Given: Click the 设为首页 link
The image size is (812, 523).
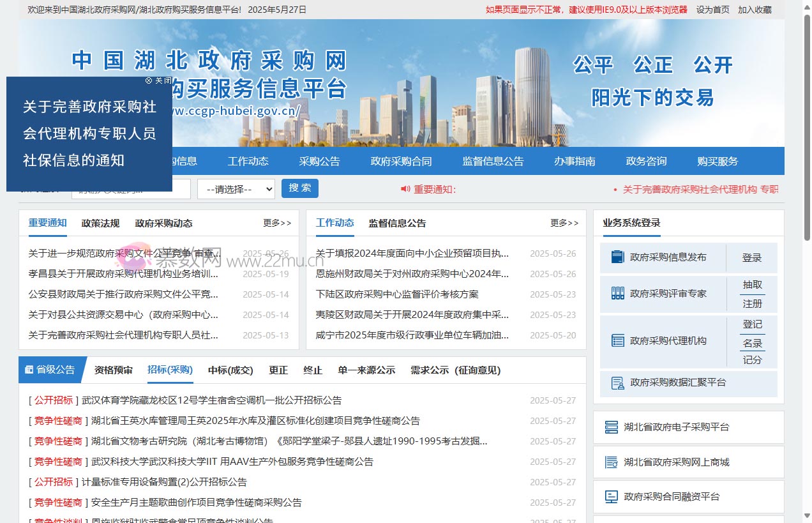Looking at the screenshot, I should point(712,10).
